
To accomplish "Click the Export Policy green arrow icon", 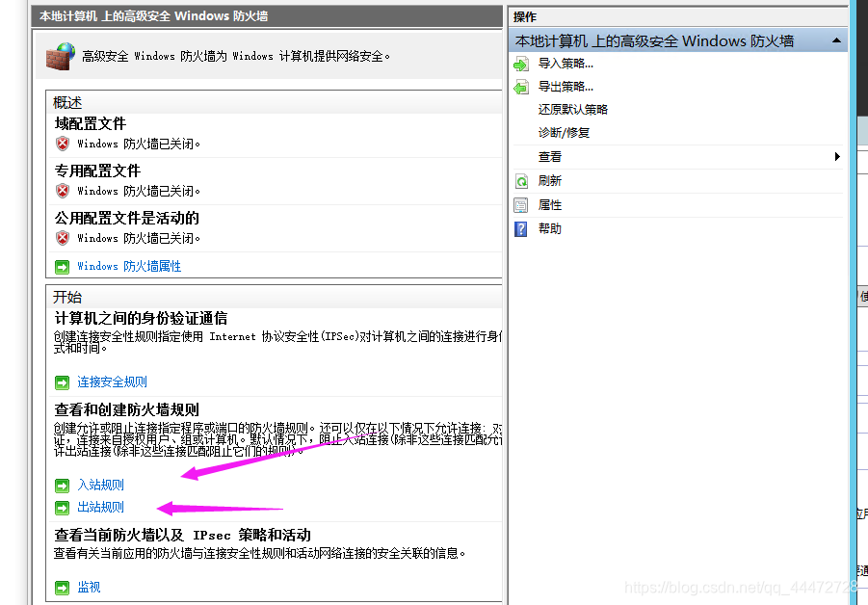I will [x=521, y=88].
